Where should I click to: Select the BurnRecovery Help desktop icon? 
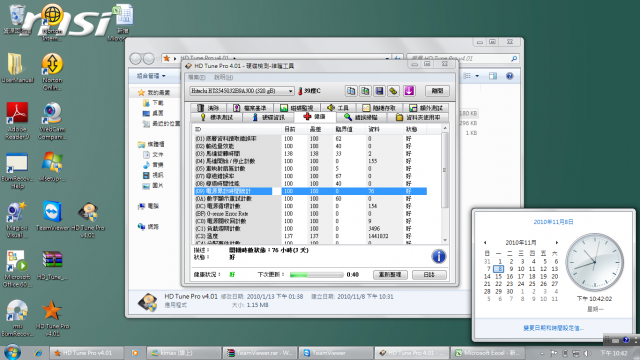17,171
